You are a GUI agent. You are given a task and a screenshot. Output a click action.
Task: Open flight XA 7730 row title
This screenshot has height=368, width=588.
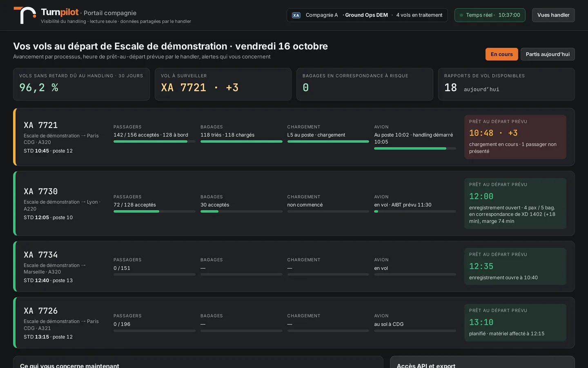click(x=41, y=191)
